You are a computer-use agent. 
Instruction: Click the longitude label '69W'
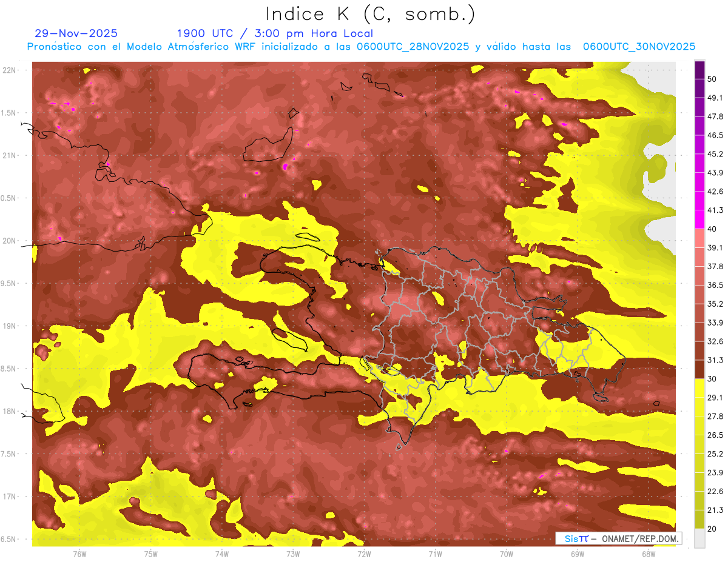click(x=578, y=554)
